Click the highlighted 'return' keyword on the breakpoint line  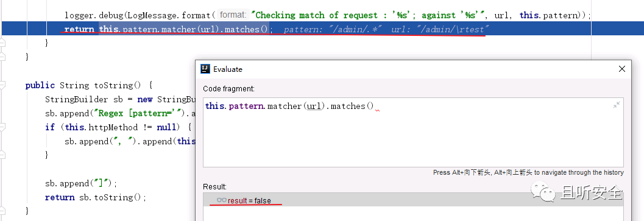tap(79, 29)
